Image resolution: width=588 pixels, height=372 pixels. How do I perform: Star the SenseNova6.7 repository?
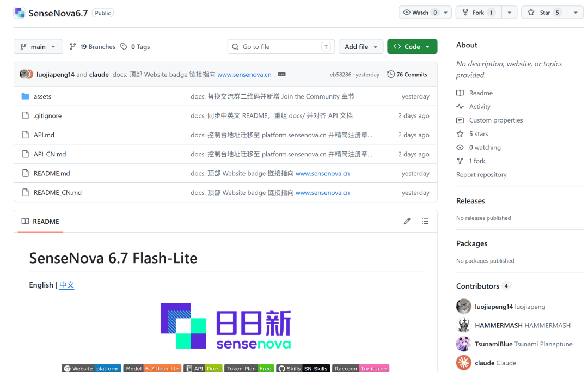click(x=544, y=13)
